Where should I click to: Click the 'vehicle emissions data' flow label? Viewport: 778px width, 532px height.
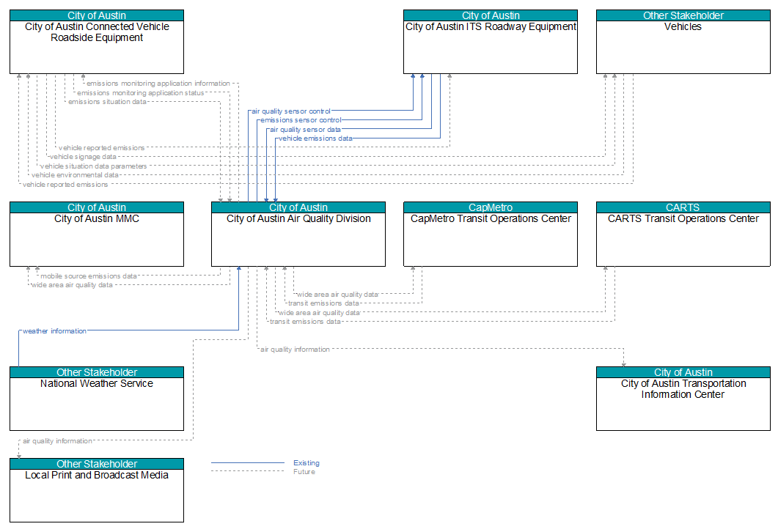coord(315,138)
